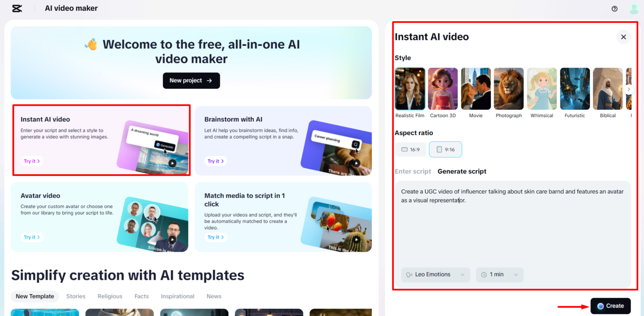Play the Brainstorm with AI preview
This screenshot has width=644, height=316.
[x=356, y=163]
